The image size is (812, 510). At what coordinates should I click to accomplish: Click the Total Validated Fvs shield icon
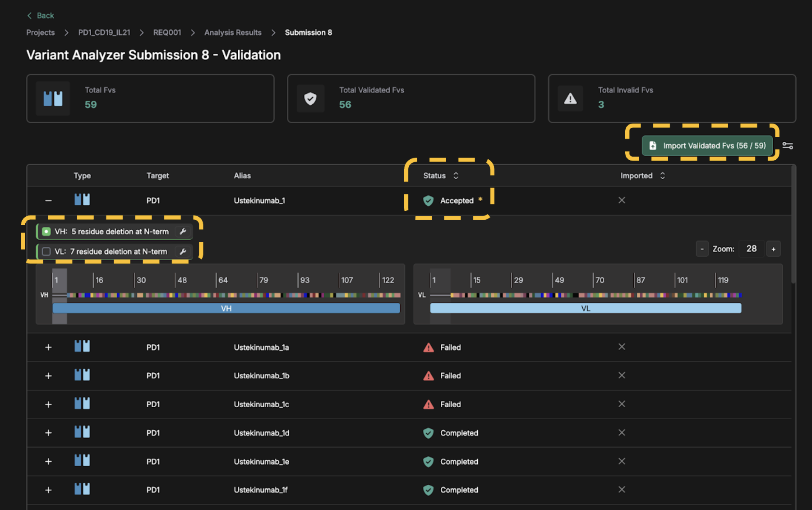[x=310, y=98]
